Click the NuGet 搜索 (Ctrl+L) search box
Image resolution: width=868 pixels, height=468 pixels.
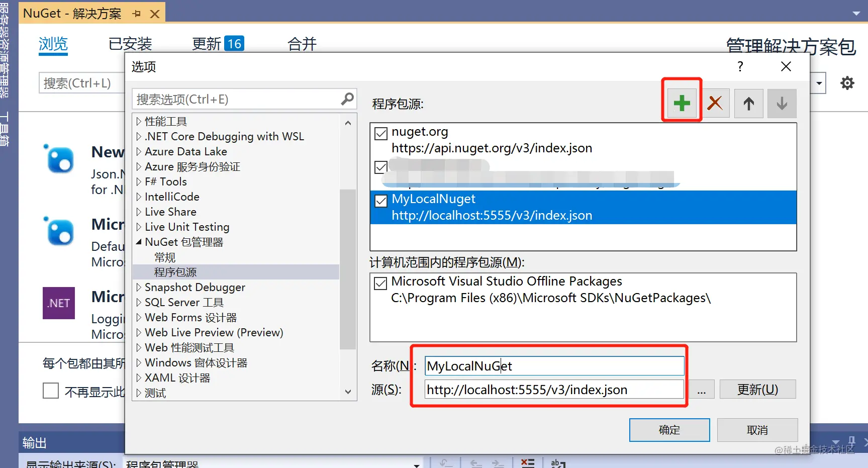(x=82, y=83)
